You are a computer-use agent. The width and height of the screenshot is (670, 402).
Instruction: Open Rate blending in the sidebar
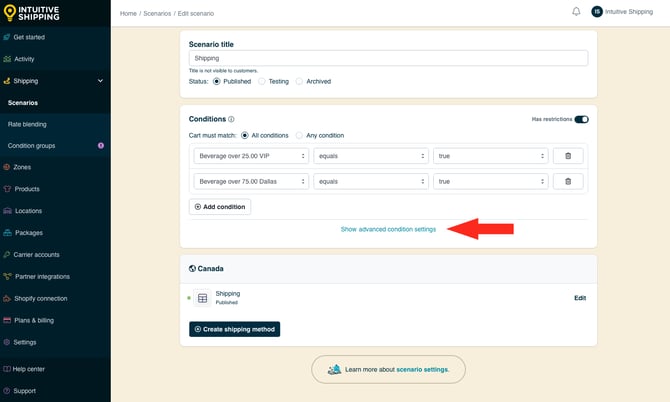point(27,124)
